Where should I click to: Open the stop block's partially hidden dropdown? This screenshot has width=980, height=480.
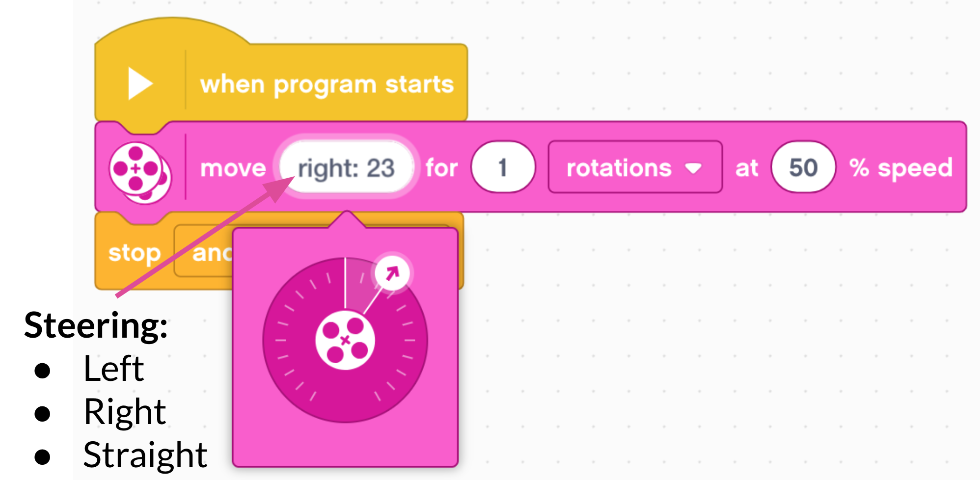click(x=203, y=252)
